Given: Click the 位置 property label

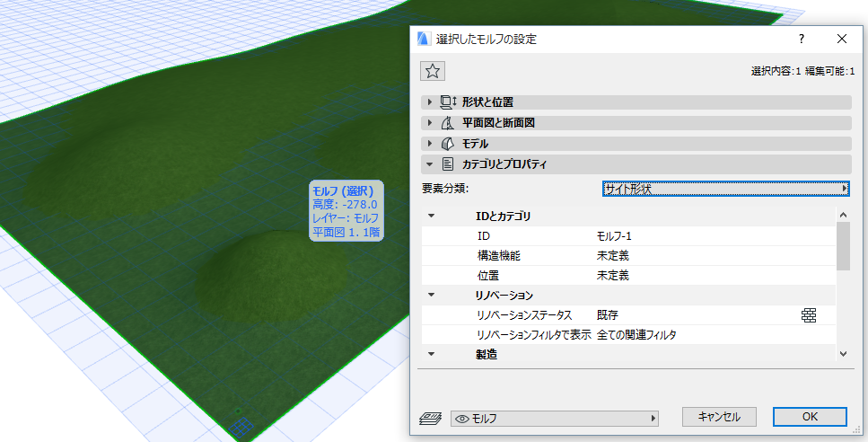Looking at the screenshot, I should [x=488, y=275].
